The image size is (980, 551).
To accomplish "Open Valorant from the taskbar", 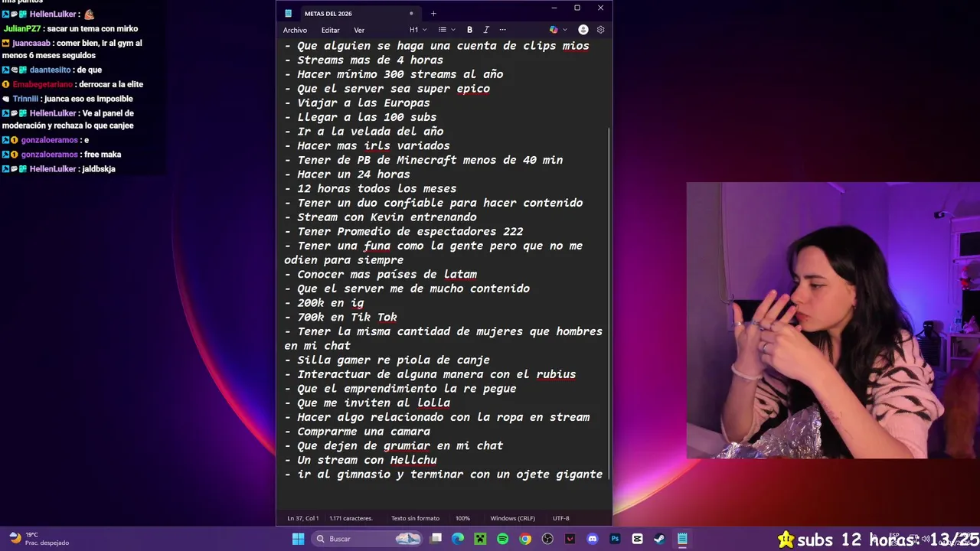I will click(570, 539).
